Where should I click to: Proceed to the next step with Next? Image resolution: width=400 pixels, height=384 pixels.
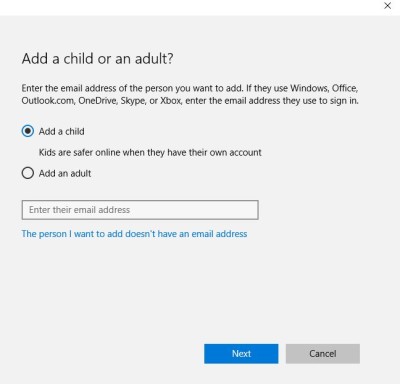coord(241,354)
